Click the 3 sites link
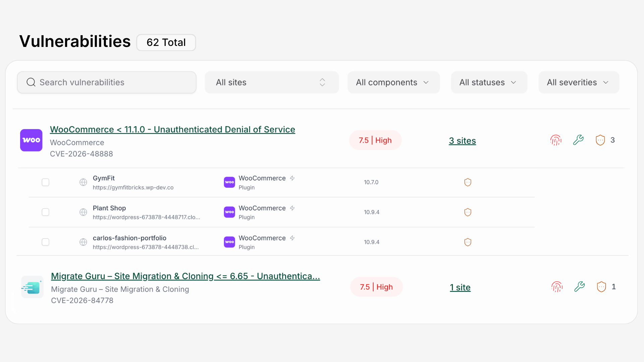The height and width of the screenshot is (362, 644). [x=462, y=141]
